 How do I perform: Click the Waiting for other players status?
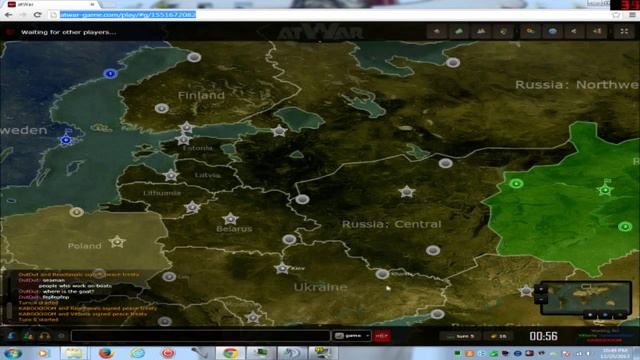click(x=69, y=32)
